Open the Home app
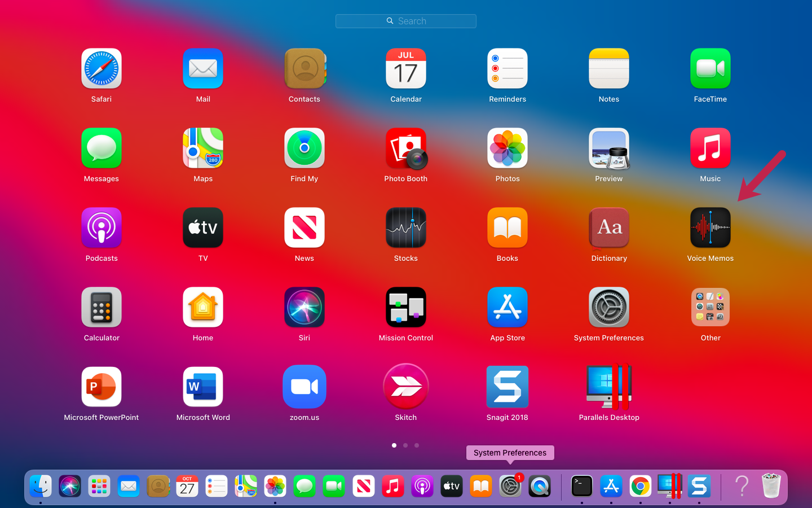Screen dimensions: 812x508 202,307
